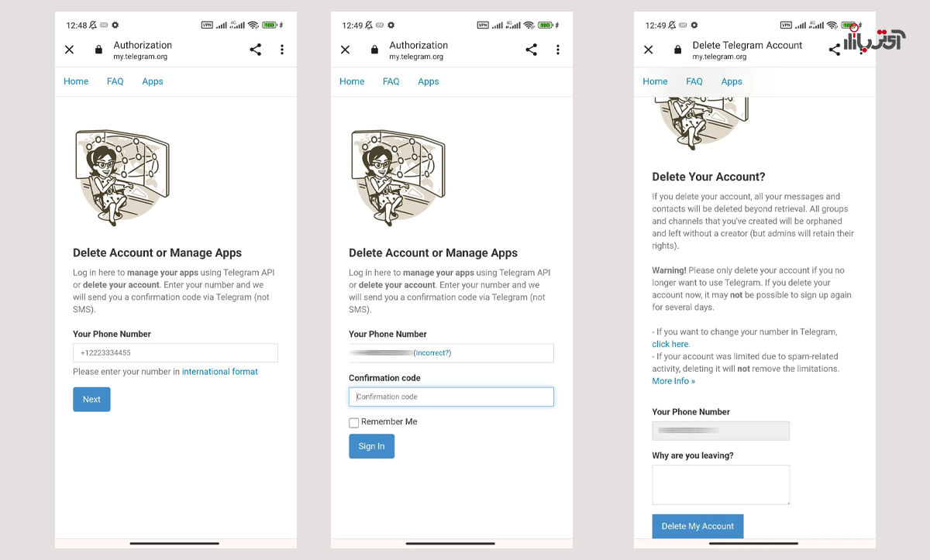Click the lock icon beside Delete Telegram Account

click(x=677, y=50)
